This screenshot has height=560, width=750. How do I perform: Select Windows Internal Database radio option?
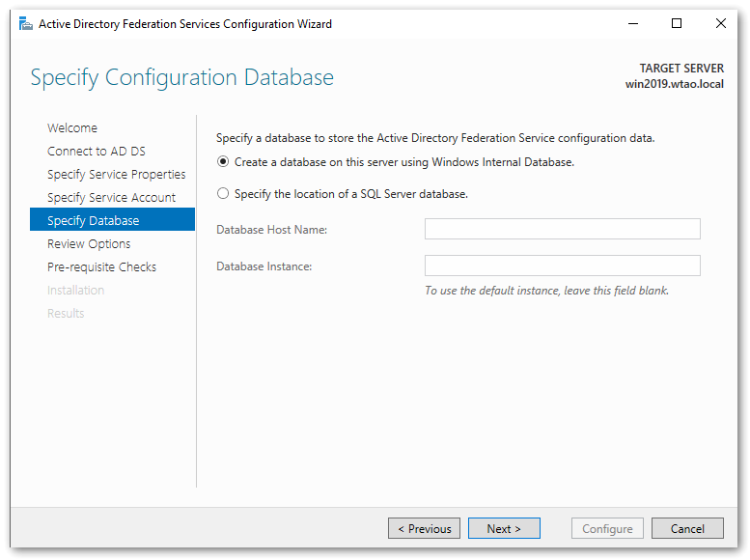tap(224, 162)
